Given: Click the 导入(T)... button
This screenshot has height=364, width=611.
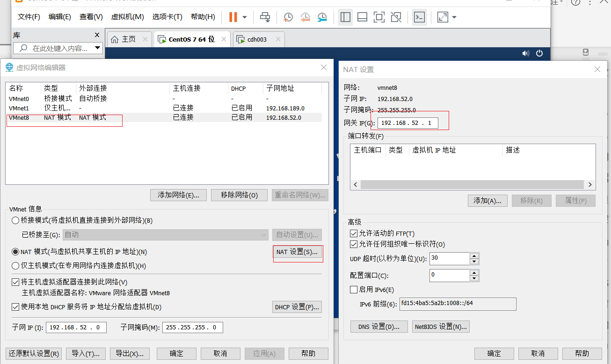Looking at the screenshot, I should point(86,354).
